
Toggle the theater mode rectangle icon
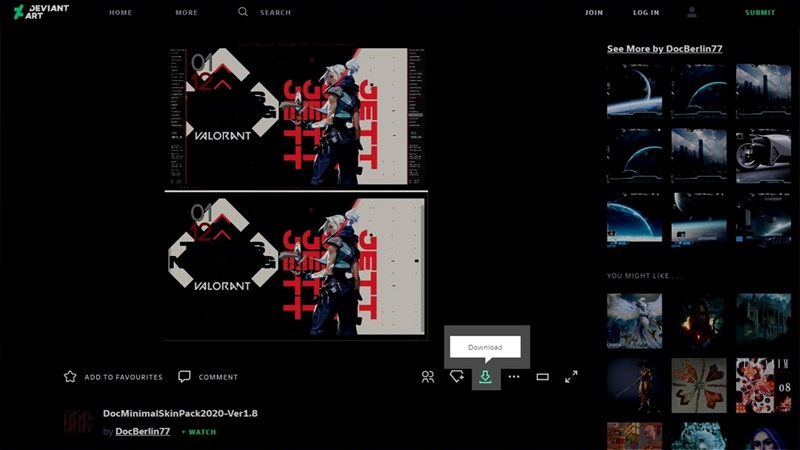pos(542,377)
